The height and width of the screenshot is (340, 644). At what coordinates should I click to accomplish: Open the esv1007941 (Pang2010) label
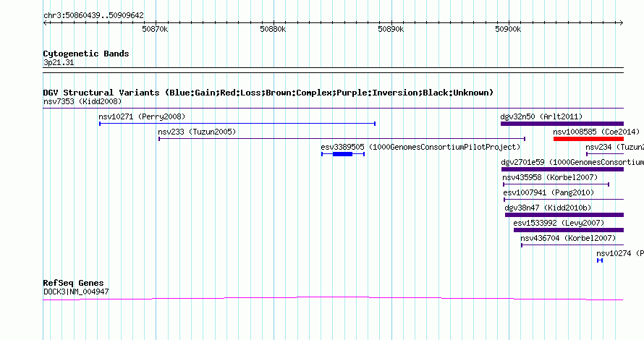tap(548, 192)
